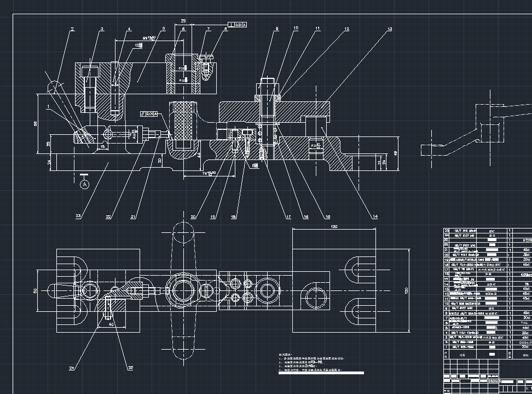Click row number 17 in the parts table
Screen dimensions: 532x394
(447, 270)
